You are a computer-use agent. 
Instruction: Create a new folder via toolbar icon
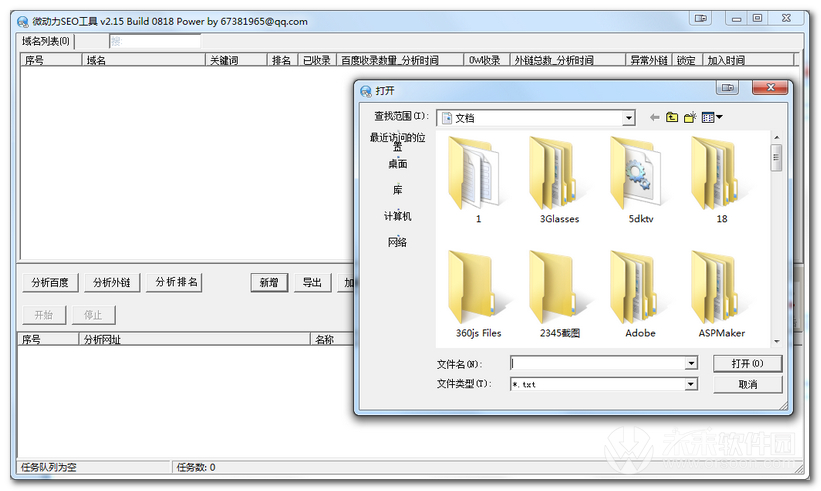tap(690, 118)
